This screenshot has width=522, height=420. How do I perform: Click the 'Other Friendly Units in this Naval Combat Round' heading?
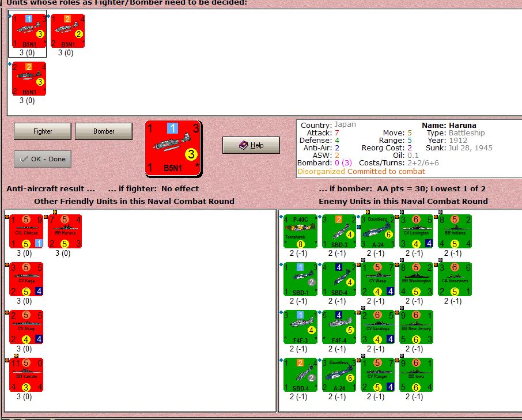(134, 201)
